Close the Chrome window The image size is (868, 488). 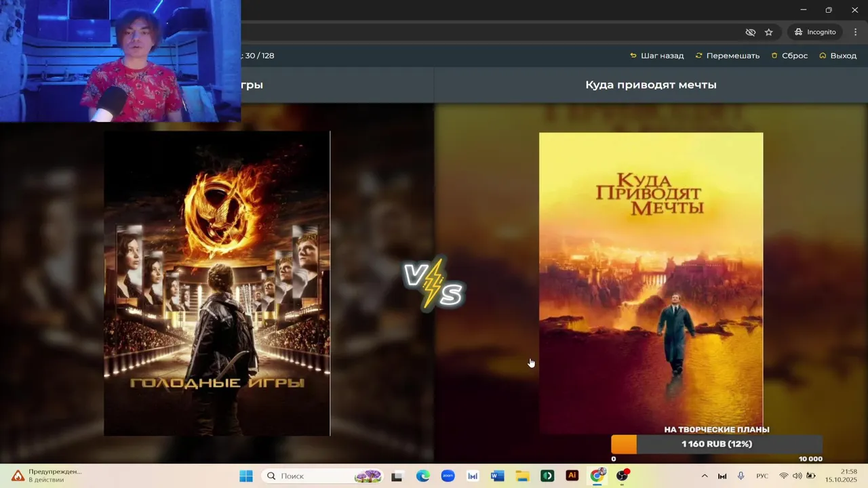pos(854,9)
